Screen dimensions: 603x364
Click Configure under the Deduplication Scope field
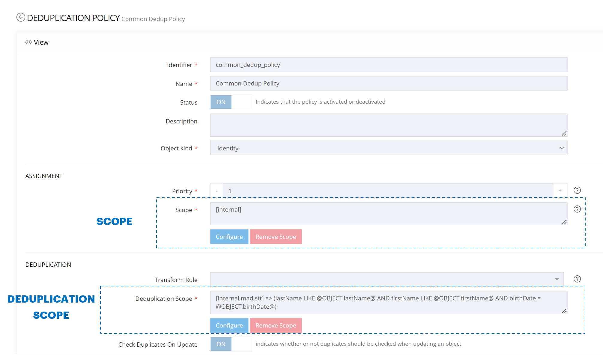click(x=229, y=325)
